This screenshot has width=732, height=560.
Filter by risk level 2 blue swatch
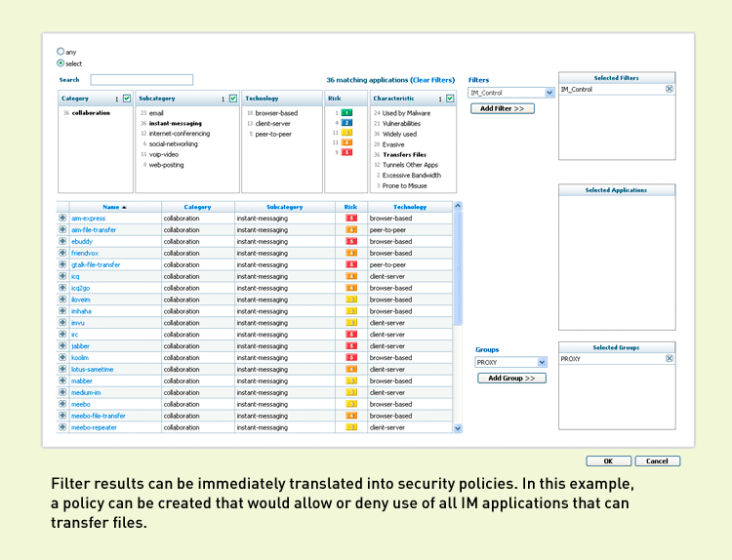coord(346,123)
